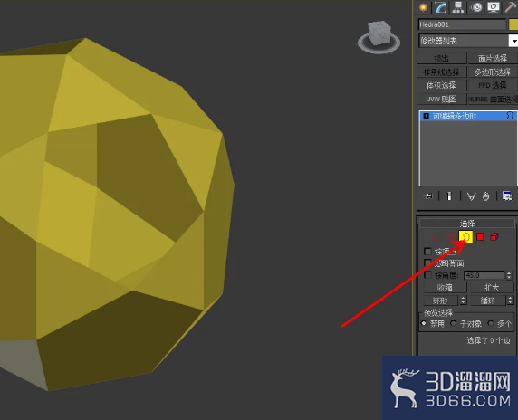The width and height of the screenshot is (518, 420).
Task: Expand the 可编辑多边形 sub-object tree
Action: click(427, 116)
